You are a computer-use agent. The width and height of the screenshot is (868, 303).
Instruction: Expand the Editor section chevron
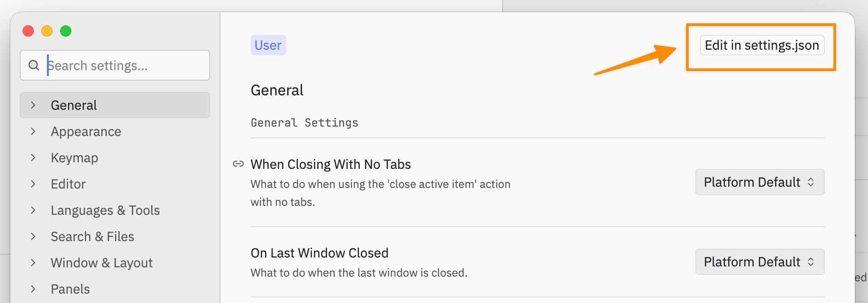coord(33,184)
